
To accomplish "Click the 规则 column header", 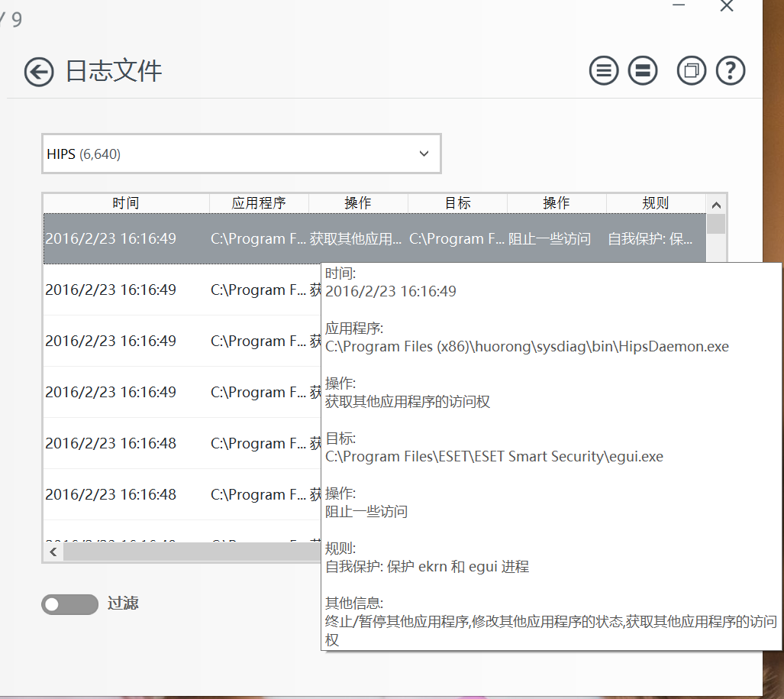I will click(655, 203).
